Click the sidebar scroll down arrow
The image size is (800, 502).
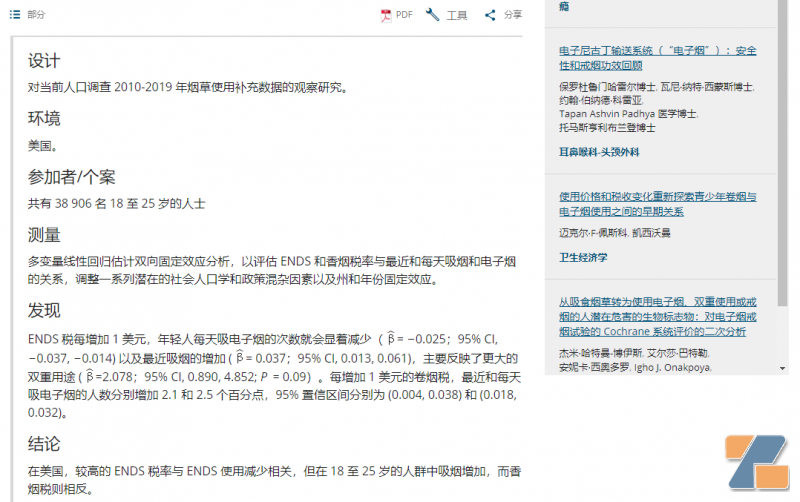[783, 368]
